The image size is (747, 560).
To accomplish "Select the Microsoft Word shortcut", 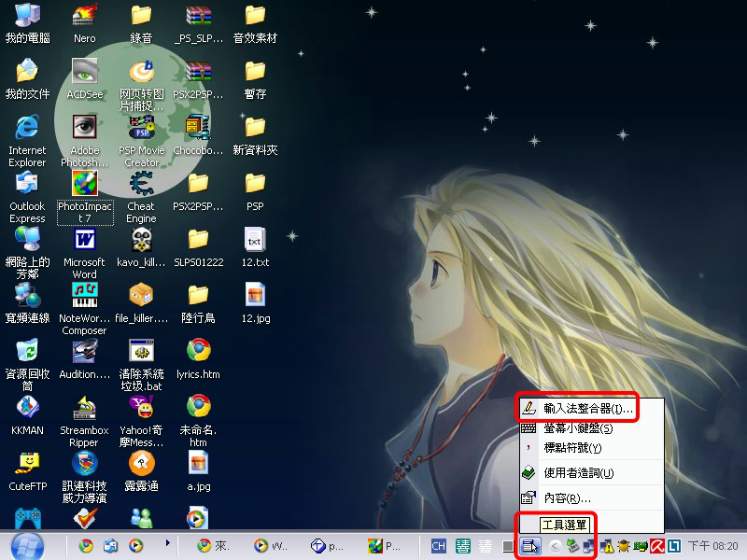I will click(84, 253).
